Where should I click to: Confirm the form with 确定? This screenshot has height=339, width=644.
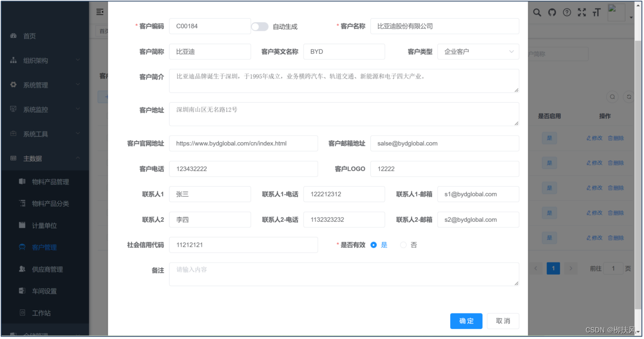click(466, 321)
